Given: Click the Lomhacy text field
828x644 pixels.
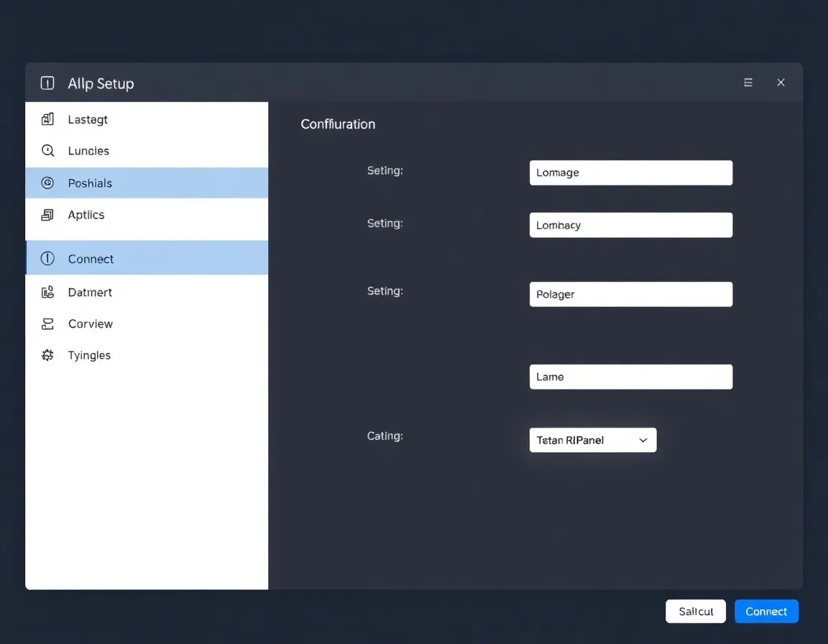Looking at the screenshot, I should coord(631,225).
